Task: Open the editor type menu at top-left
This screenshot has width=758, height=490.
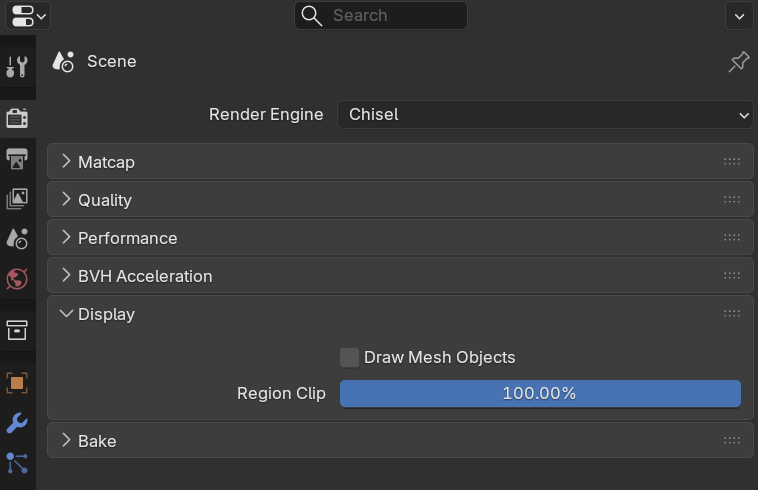Action: [x=27, y=15]
